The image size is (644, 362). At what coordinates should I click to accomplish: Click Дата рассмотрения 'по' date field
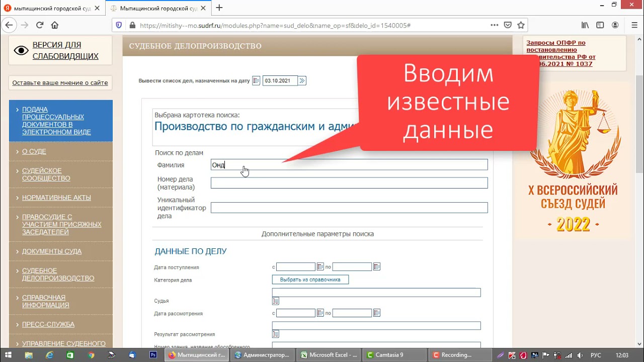pos(352,313)
